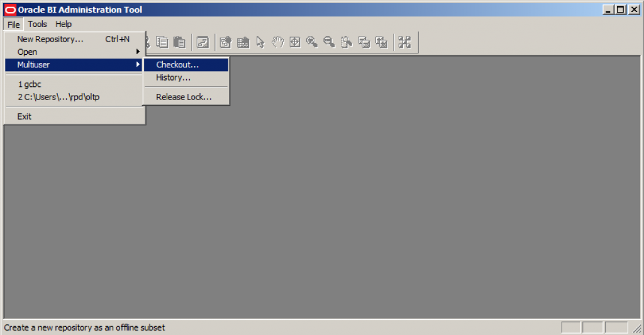Choose Release Lock from the submenu

pos(186,97)
